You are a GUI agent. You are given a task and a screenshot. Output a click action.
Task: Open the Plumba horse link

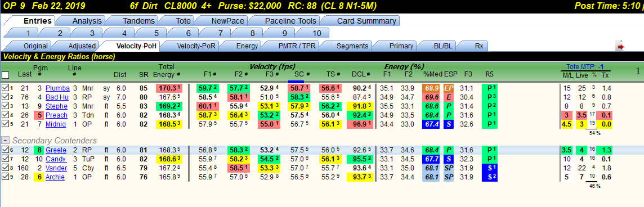click(x=57, y=88)
